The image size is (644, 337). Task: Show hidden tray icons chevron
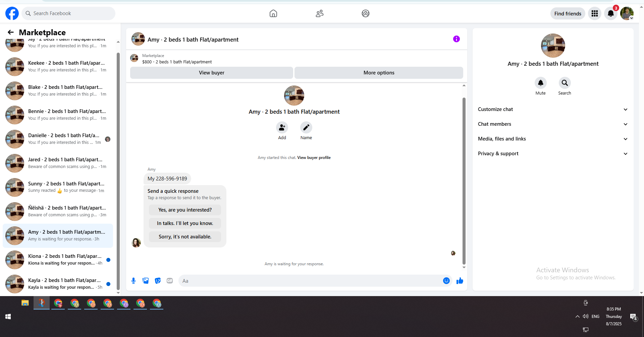coord(578,317)
